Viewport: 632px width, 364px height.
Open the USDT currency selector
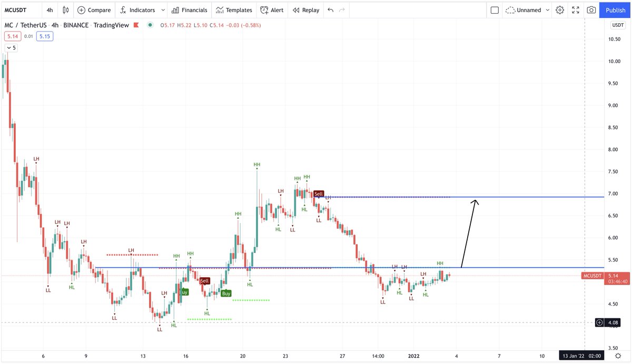click(x=617, y=25)
